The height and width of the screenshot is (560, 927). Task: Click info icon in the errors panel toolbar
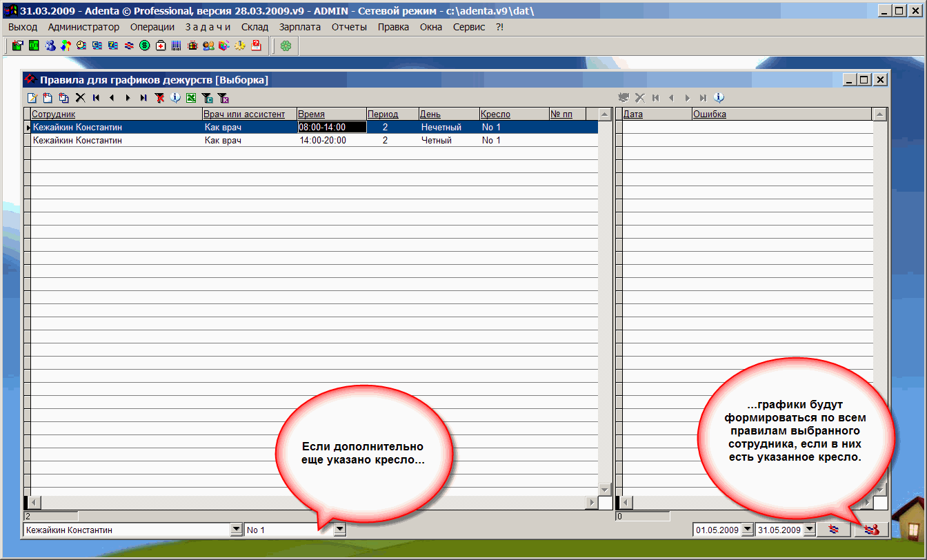719,98
